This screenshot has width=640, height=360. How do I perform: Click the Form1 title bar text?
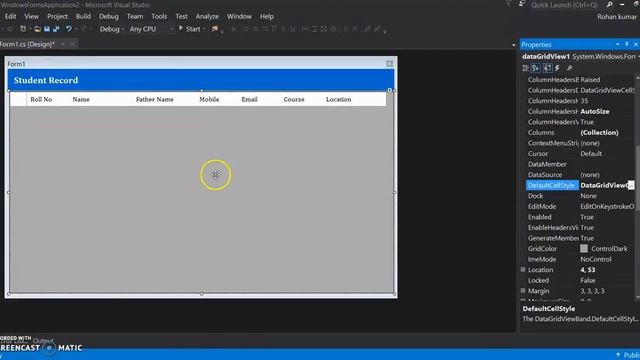(16, 64)
